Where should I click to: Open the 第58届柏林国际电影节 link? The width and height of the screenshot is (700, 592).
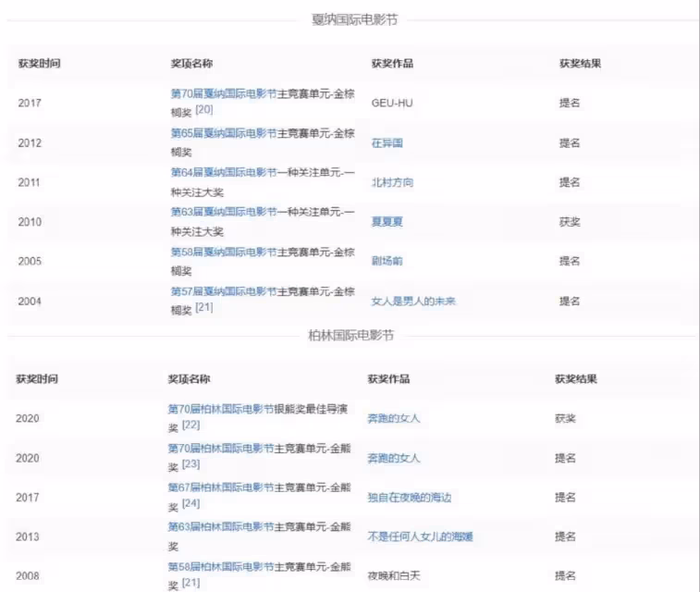tap(220, 566)
